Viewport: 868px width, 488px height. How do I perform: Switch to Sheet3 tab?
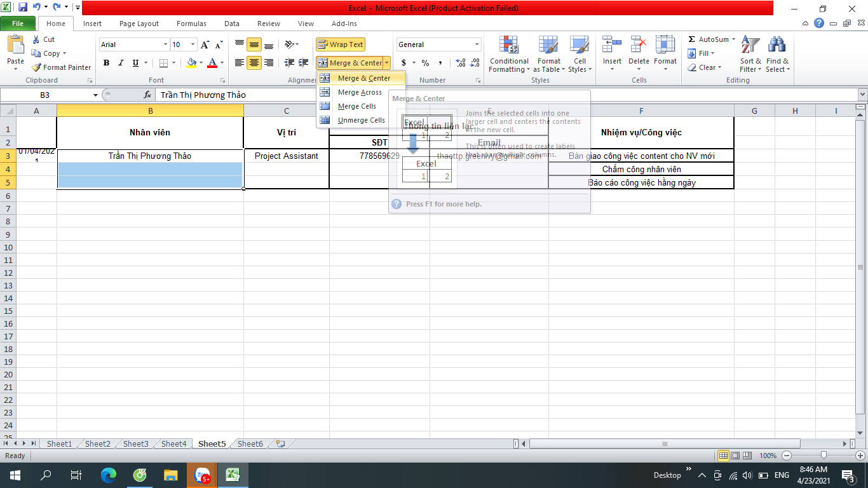135,444
